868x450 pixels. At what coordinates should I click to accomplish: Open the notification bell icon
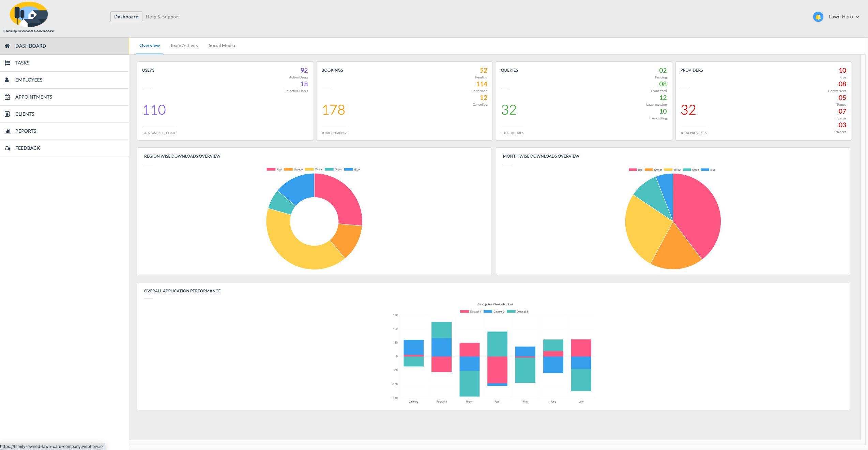click(x=818, y=17)
